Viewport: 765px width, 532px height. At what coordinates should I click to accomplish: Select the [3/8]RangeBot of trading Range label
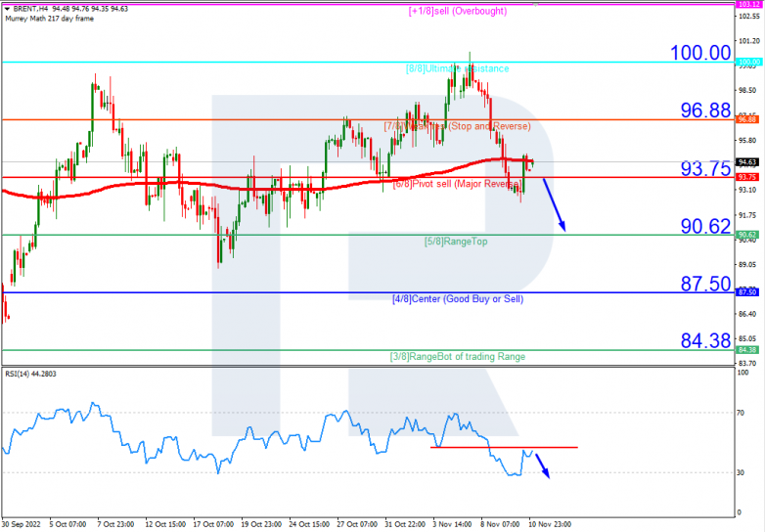pyautogui.click(x=458, y=356)
